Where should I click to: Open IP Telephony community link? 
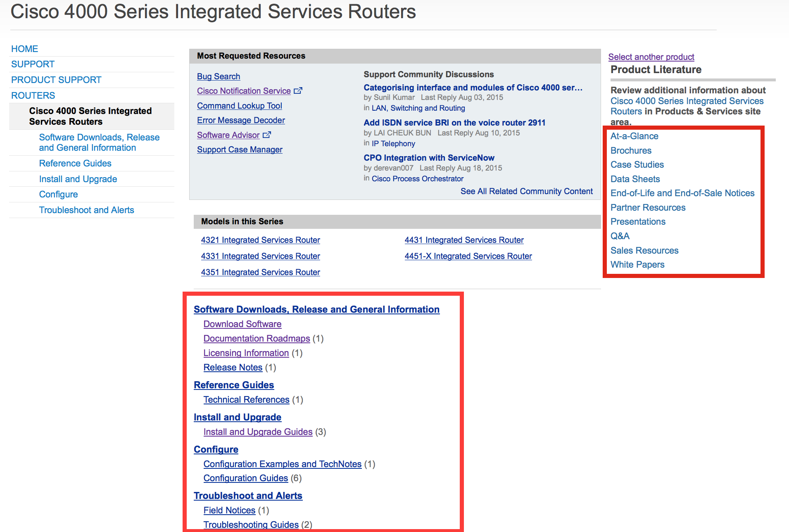[393, 144]
